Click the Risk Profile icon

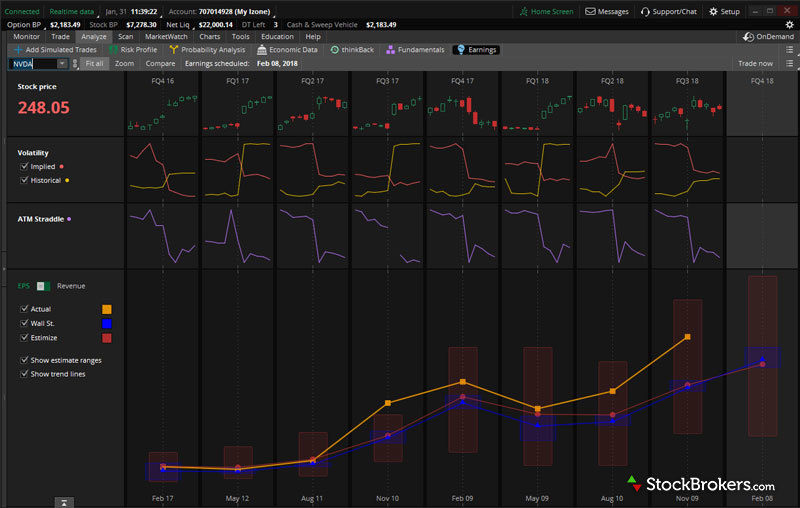tap(113, 49)
